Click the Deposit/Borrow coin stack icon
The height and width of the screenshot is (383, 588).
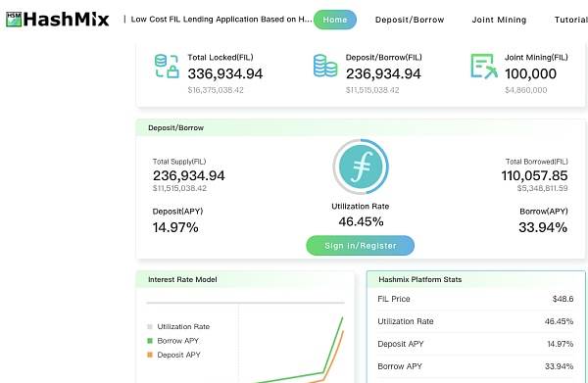click(325, 66)
